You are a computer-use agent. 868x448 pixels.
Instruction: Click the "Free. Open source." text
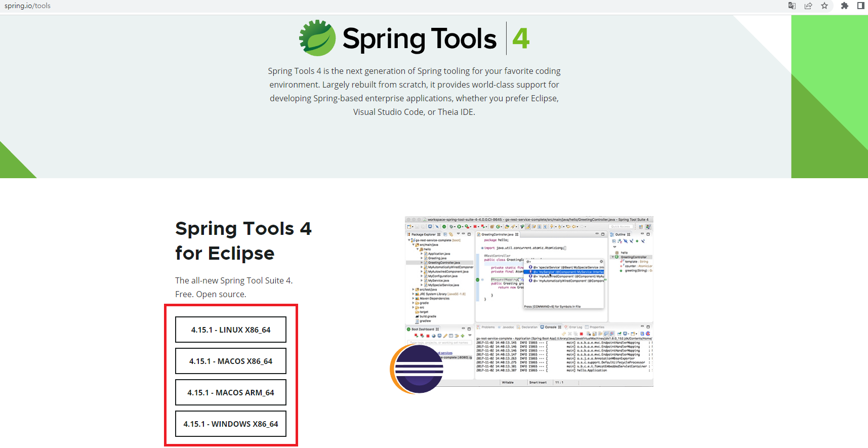coord(211,294)
